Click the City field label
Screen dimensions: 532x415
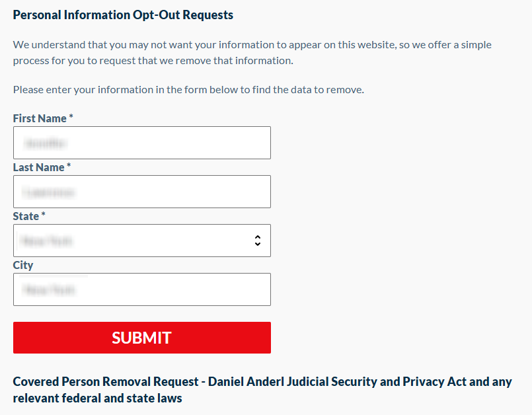(23, 265)
